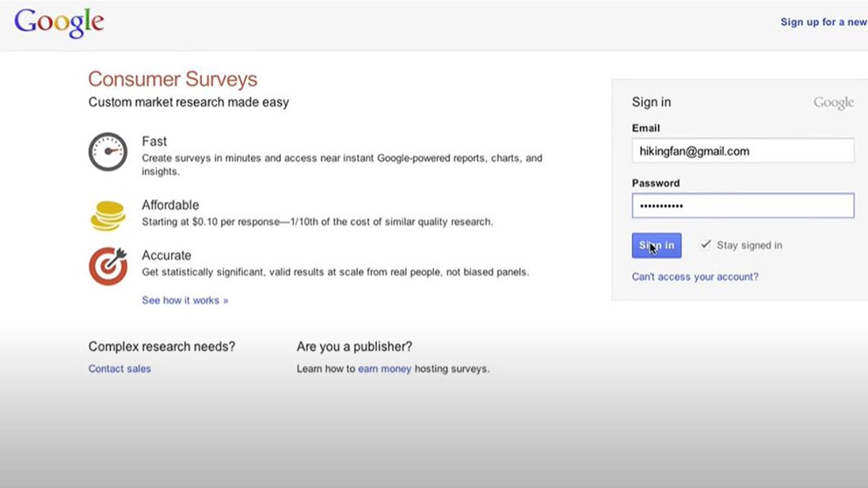This screenshot has height=488, width=868.
Task: Open the Contact sales link
Action: pos(119,369)
